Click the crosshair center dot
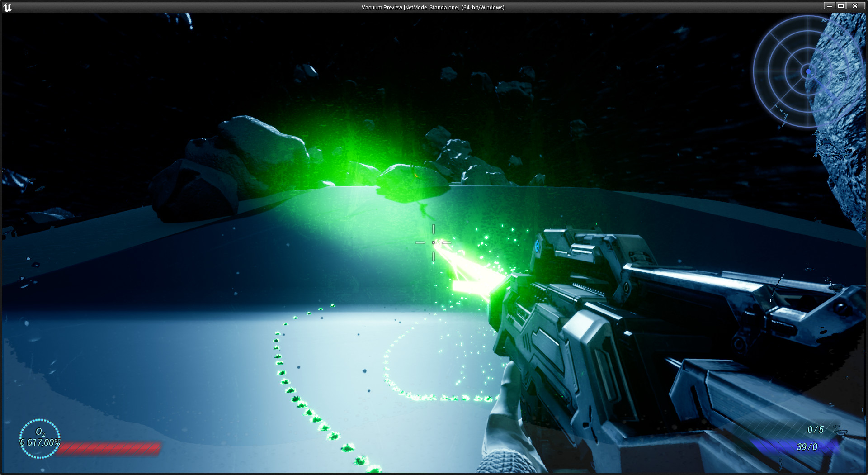This screenshot has width=868, height=475. [433, 242]
